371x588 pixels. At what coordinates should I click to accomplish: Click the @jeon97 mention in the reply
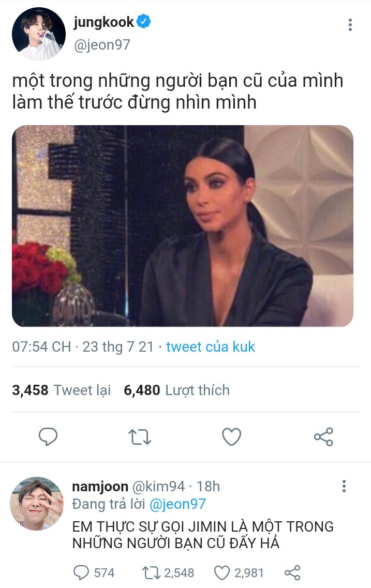[177, 504]
